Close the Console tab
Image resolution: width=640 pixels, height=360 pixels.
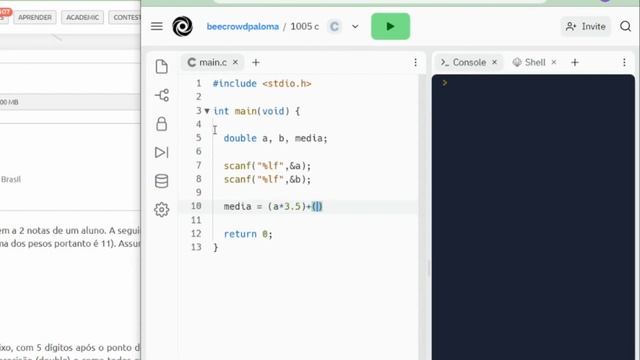[494, 62]
